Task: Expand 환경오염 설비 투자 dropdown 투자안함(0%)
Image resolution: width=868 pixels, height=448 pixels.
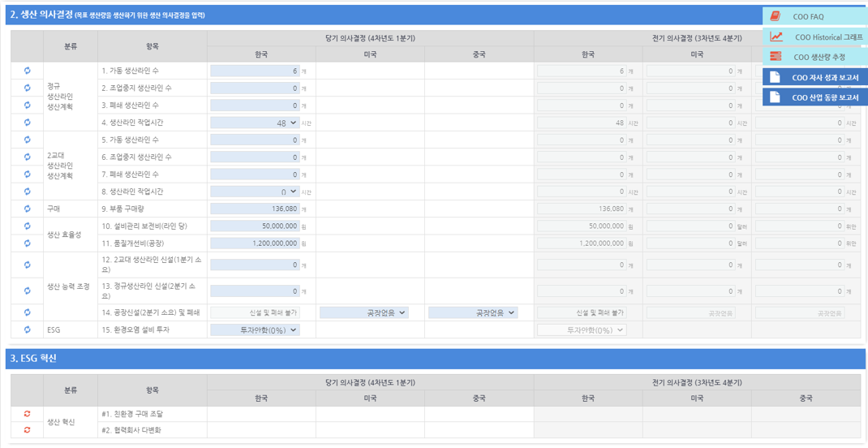Action: [x=255, y=330]
